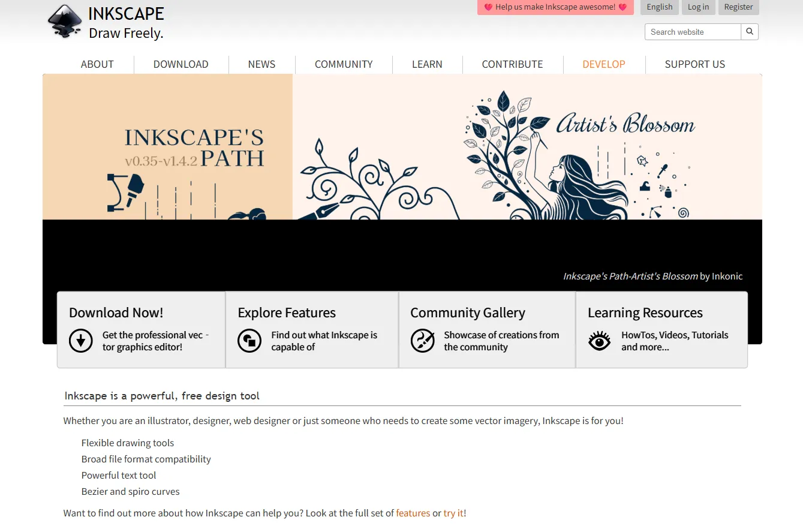The height and width of the screenshot is (532, 803).
Task: Click Help us make Inkscape awesome banner
Action: [555, 7]
